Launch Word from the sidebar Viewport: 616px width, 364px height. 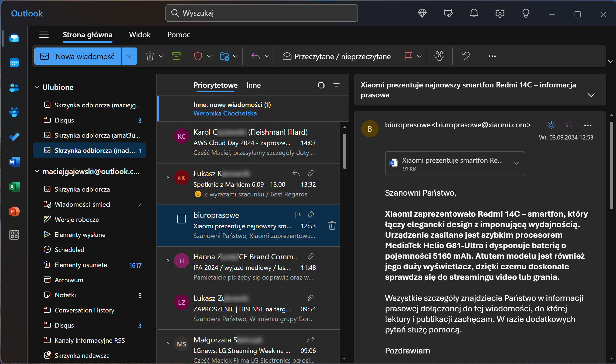[x=14, y=162]
